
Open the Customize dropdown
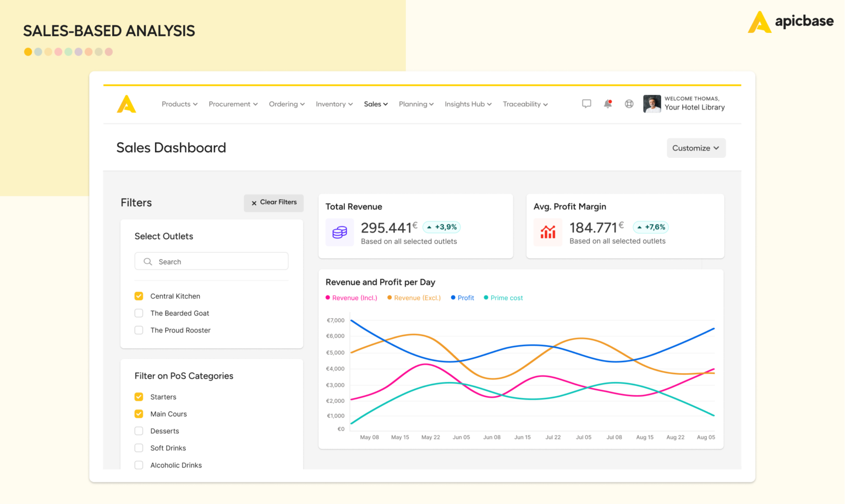point(695,148)
